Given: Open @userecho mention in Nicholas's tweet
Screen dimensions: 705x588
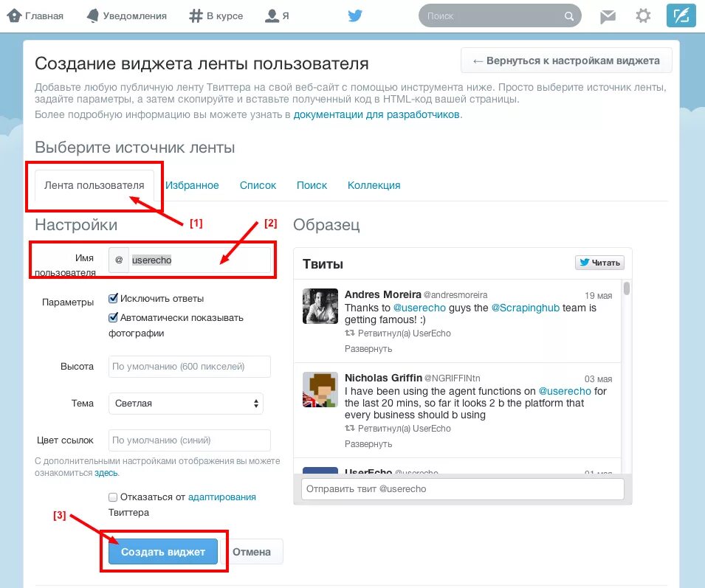Looking at the screenshot, I should [565, 391].
